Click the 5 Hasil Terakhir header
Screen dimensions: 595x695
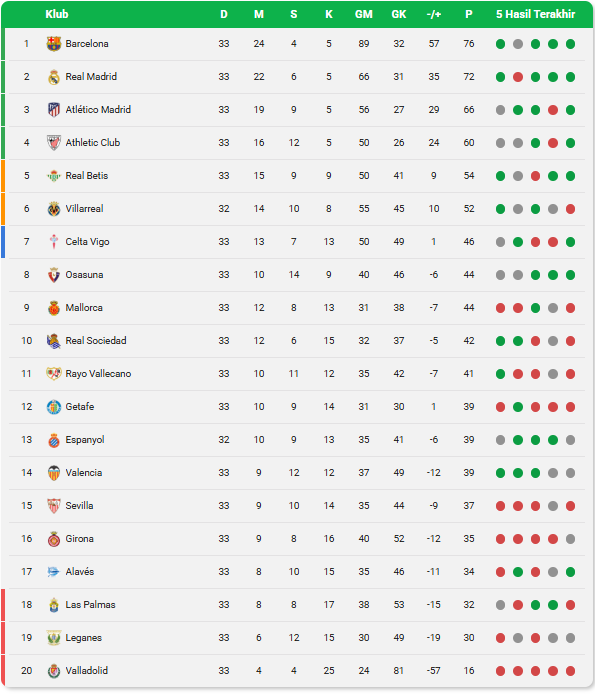[536, 14]
